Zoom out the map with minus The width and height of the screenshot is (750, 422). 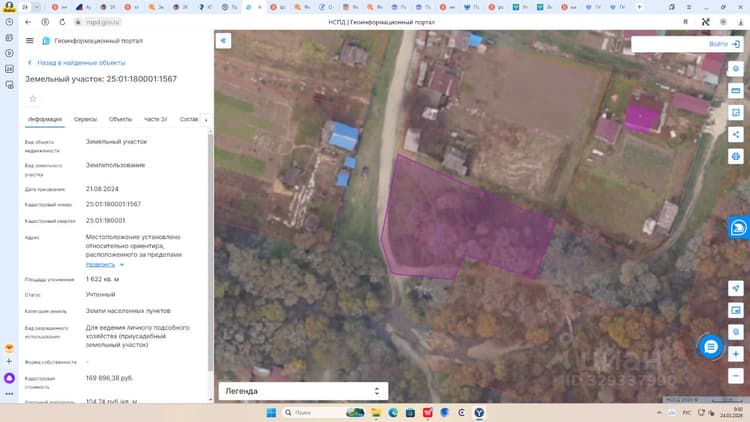click(x=736, y=376)
